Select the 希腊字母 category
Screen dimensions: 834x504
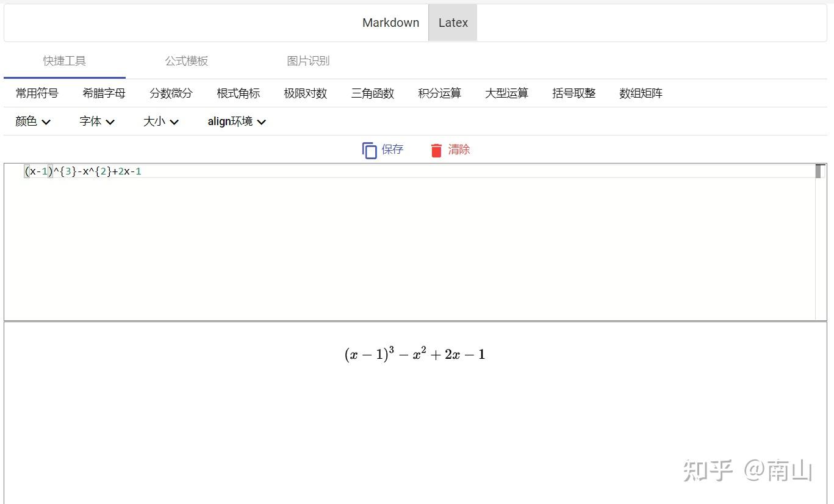point(104,93)
